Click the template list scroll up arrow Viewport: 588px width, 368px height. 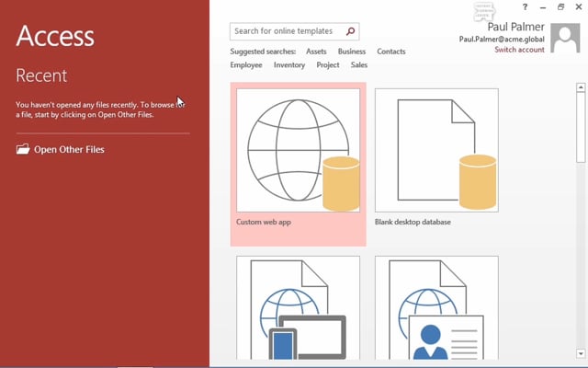click(581, 87)
